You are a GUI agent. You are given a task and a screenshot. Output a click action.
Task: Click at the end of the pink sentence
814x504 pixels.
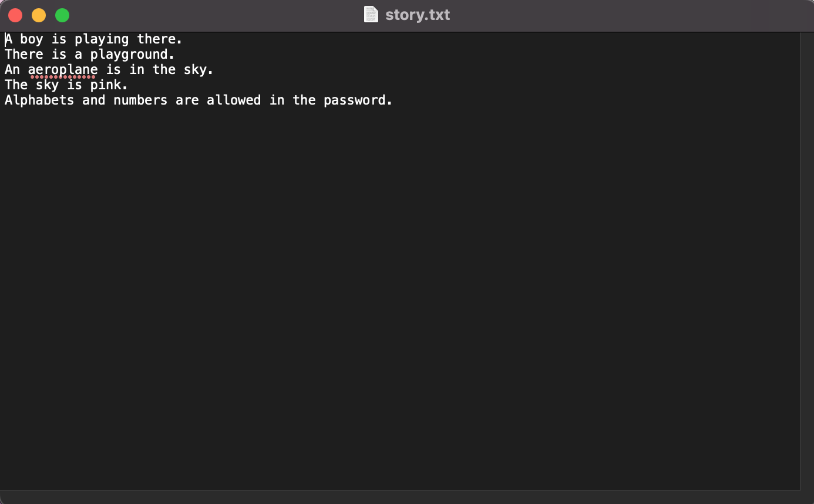click(128, 85)
